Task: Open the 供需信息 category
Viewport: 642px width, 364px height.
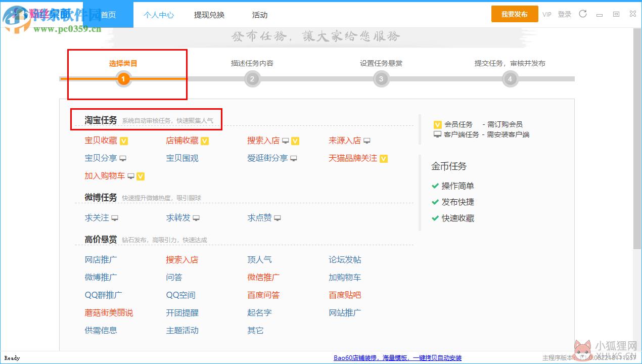Action: click(x=101, y=331)
